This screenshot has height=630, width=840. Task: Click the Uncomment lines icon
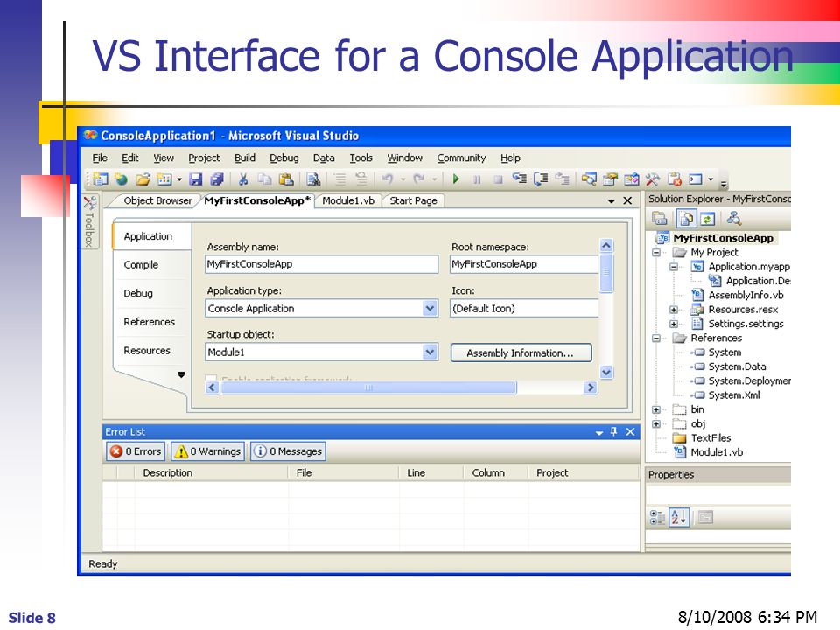coord(361,178)
